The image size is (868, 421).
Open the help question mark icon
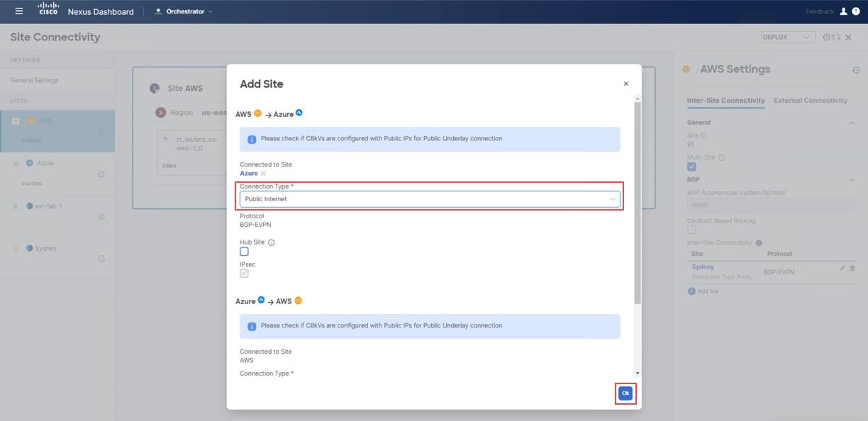(x=855, y=11)
